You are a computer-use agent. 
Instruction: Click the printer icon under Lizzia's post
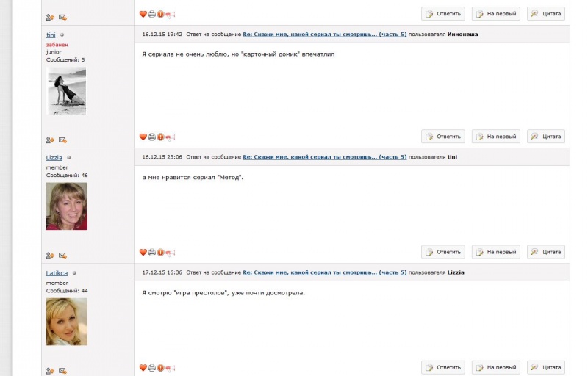(152, 253)
